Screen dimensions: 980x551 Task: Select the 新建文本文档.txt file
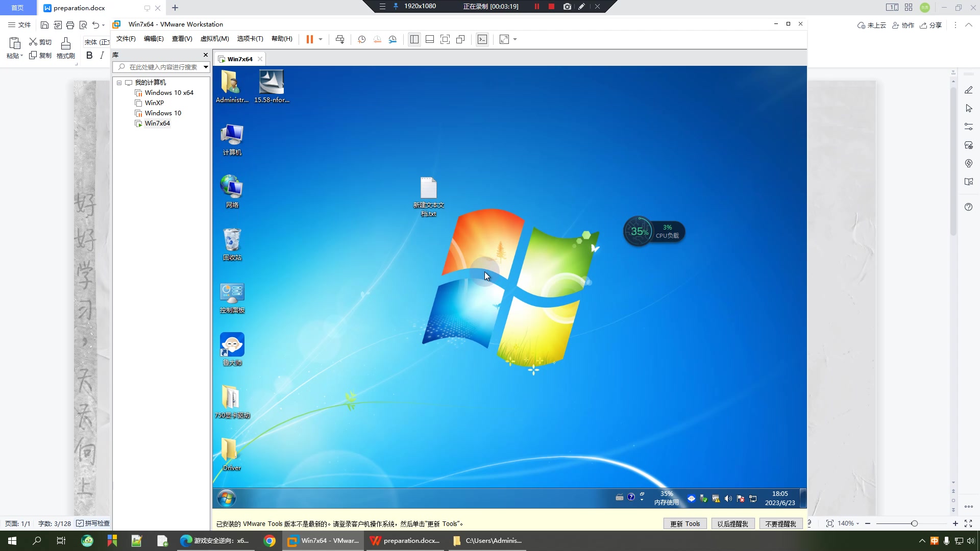point(429,197)
